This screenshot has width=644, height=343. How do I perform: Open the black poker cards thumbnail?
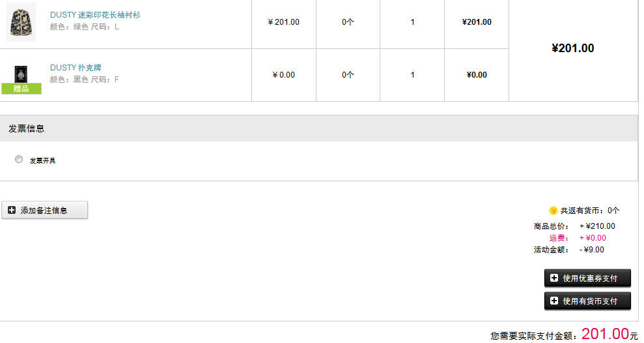coord(21,74)
